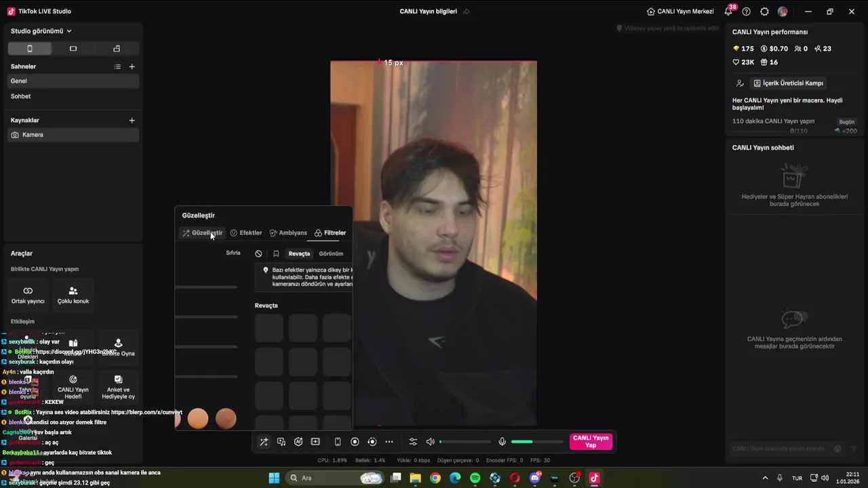868x488 pixels.
Task: Switch to the Efektler tab
Action: pos(246,233)
